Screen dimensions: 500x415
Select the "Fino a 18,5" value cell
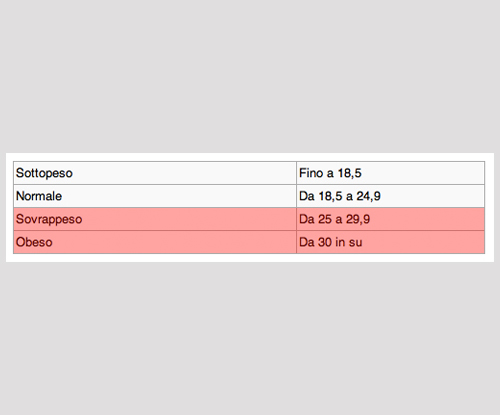pos(391,173)
